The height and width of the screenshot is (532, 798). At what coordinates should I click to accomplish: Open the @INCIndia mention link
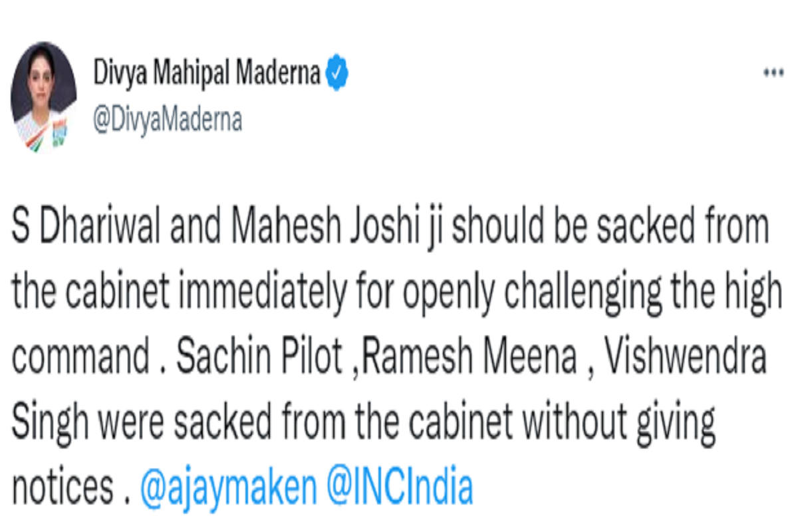(400, 489)
